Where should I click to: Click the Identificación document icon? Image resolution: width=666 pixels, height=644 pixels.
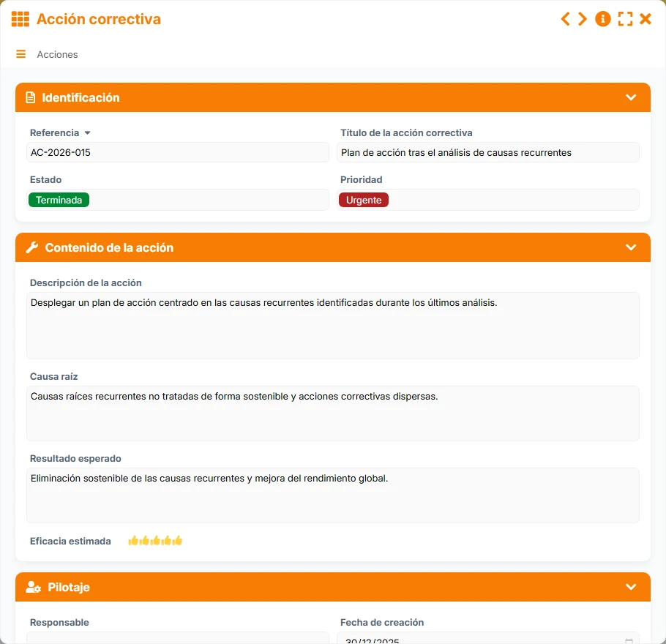[x=31, y=98]
